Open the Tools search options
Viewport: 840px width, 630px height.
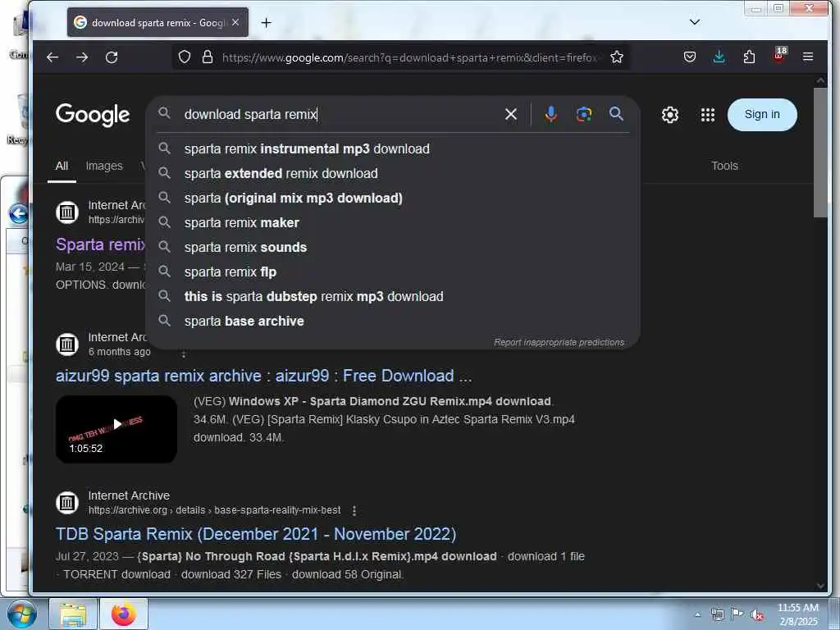[x=724, y=166]
